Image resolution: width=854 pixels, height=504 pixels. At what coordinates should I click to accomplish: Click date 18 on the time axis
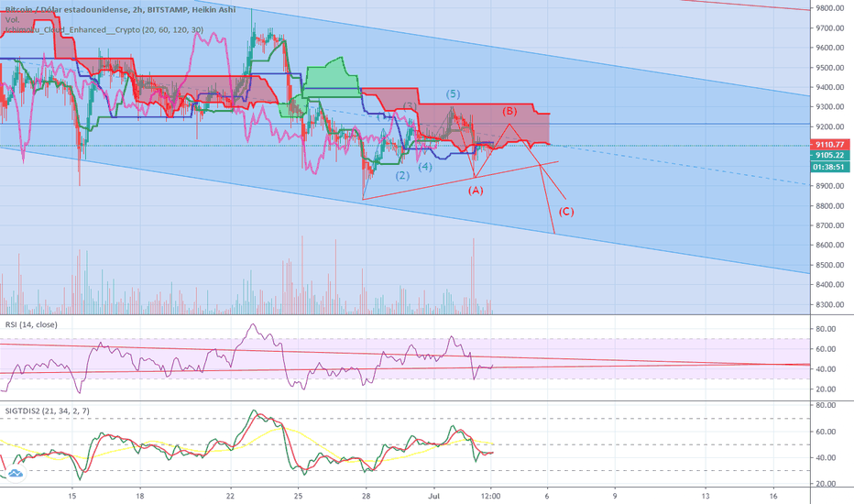point(140,496)
